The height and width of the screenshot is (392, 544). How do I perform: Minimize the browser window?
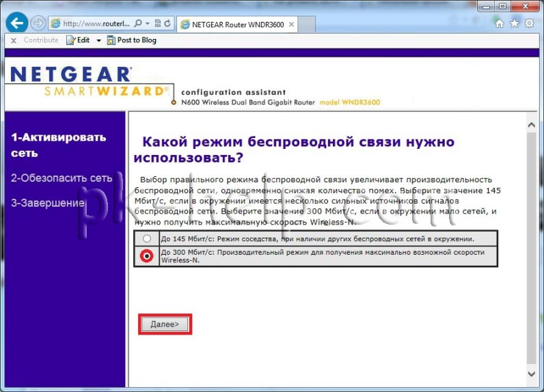tap(486, 6)
